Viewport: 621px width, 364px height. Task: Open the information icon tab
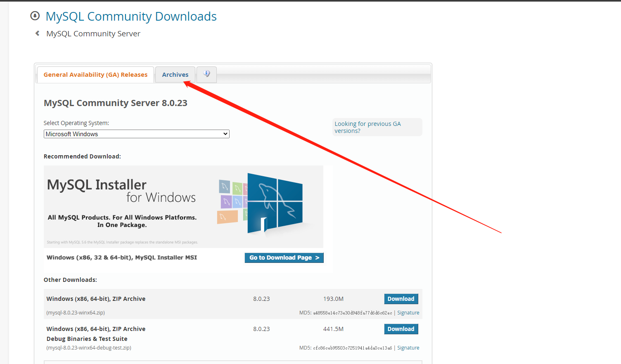coord(206,74)
